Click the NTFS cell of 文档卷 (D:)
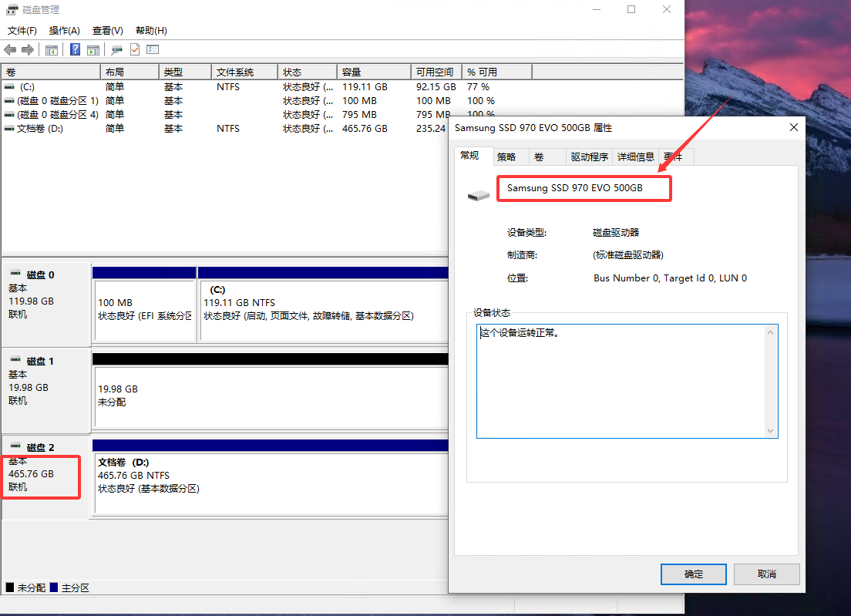This screenshot has width=851, height=616. [228, 129]
